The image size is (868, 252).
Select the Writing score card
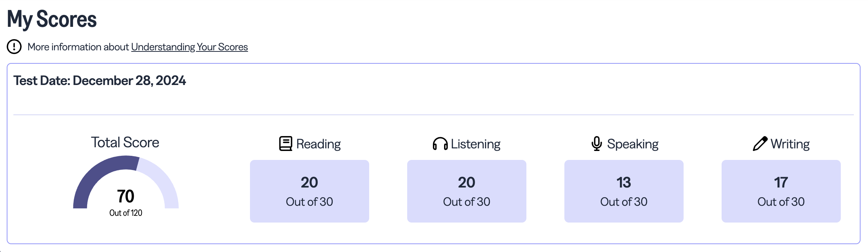(x=781, y=191)
